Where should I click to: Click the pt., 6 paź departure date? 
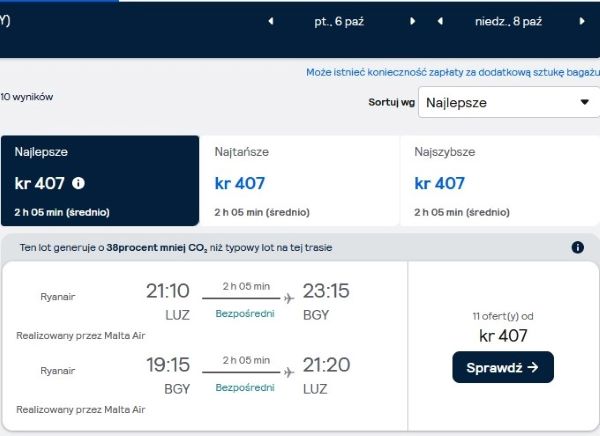click(x=339, y=21)
